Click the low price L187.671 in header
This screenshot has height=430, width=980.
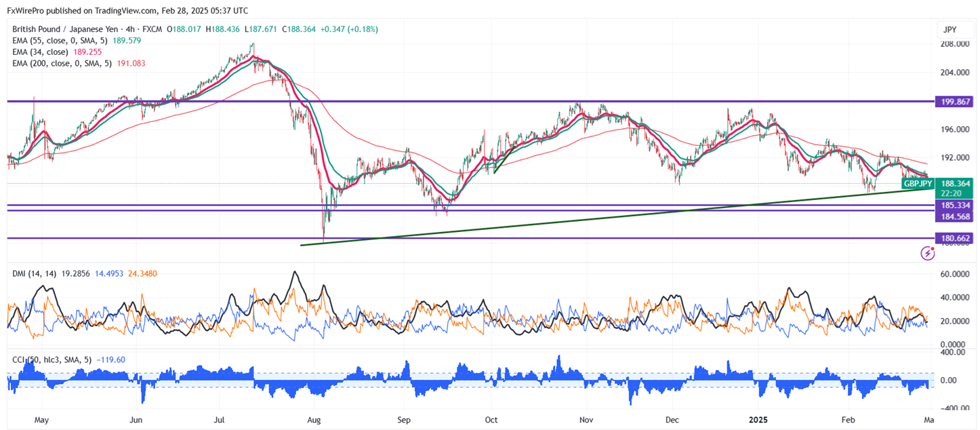260,29
